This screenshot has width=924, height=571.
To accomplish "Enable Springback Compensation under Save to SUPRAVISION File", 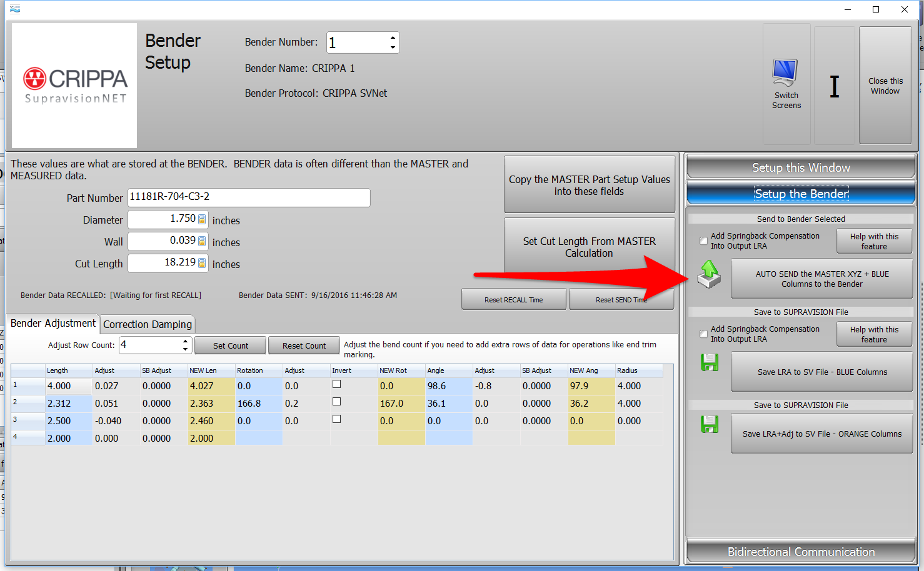I will (703, 334).
